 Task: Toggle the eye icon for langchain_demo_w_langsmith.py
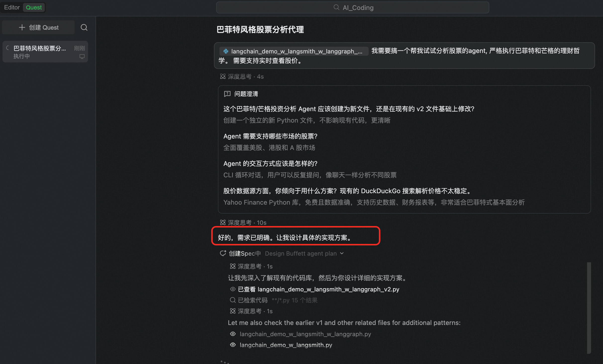point(233,345)
